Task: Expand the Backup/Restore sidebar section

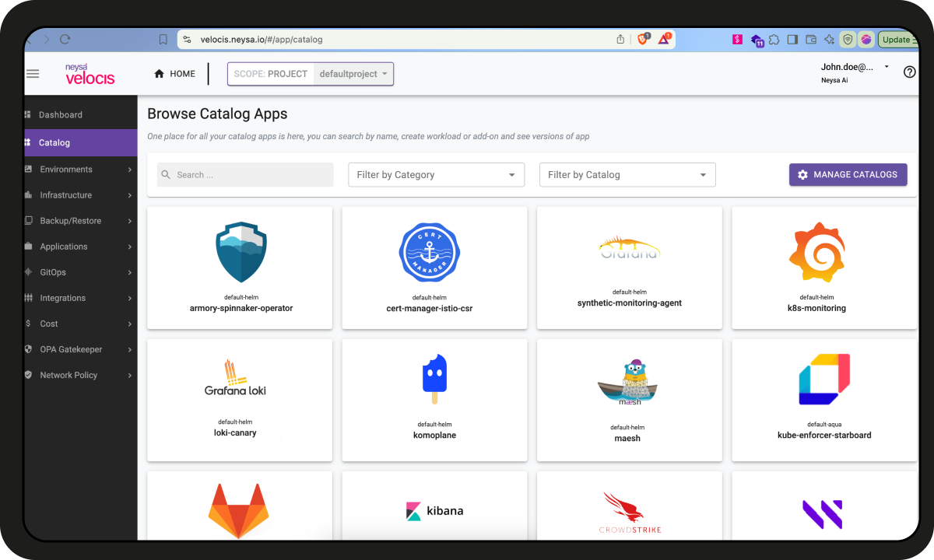Action: point(81,221)
